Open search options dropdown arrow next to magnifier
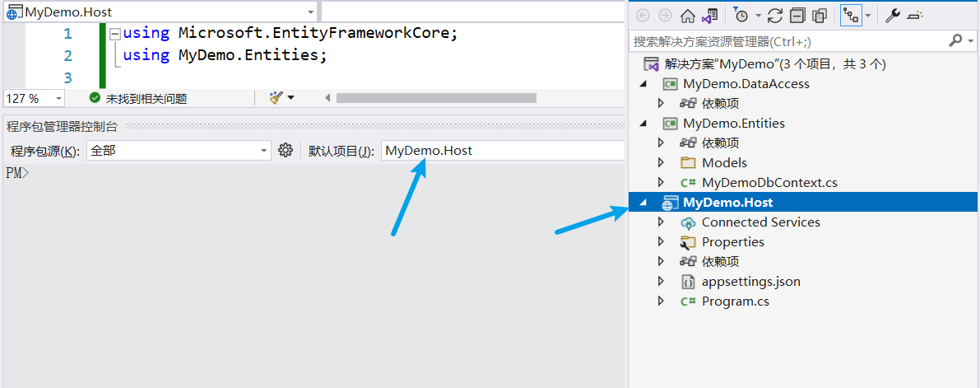The image size is (980, 388). pos(971,41)
